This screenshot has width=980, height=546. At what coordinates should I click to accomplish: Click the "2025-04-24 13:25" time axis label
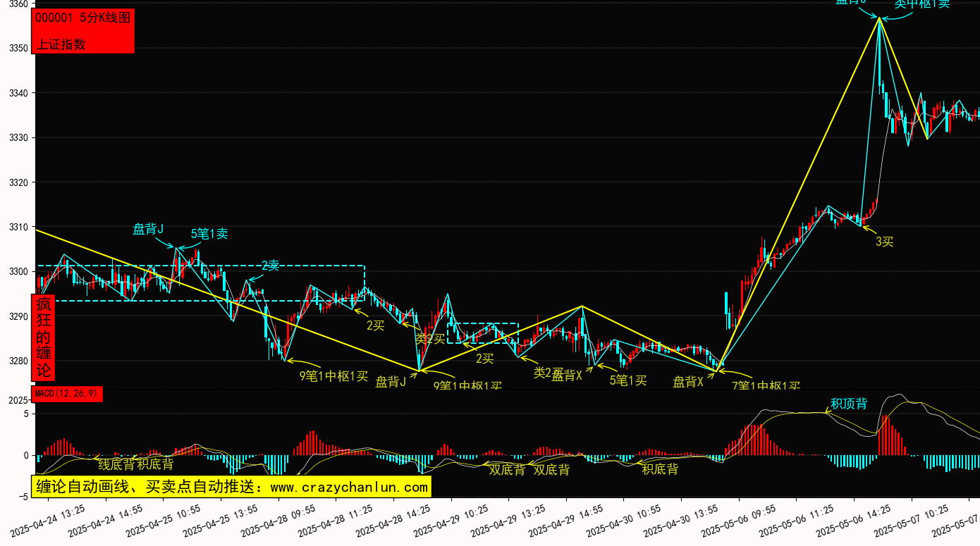click(48, 520)
